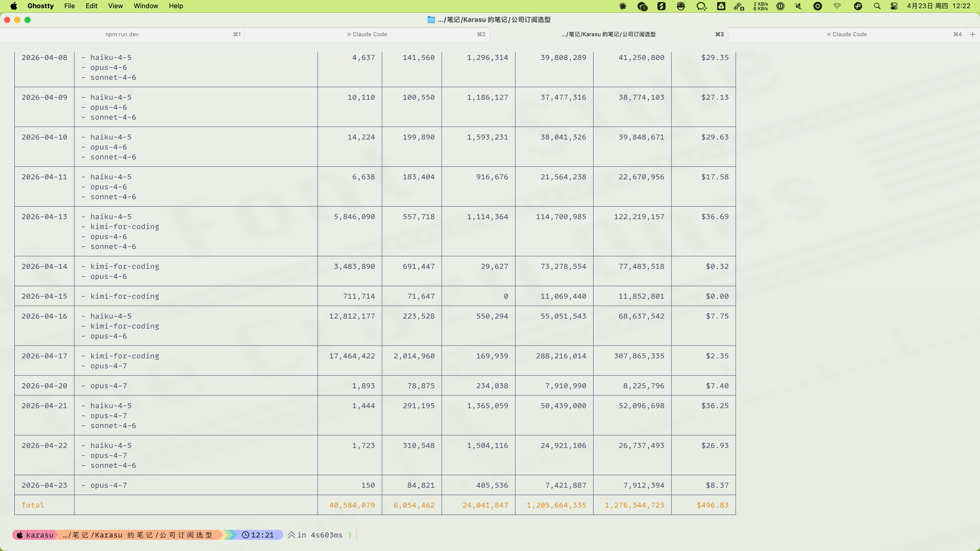Image resolution: width=980 pixels, height=551 pixels.
Task: Open the View menu
Action: click(115, 6)
